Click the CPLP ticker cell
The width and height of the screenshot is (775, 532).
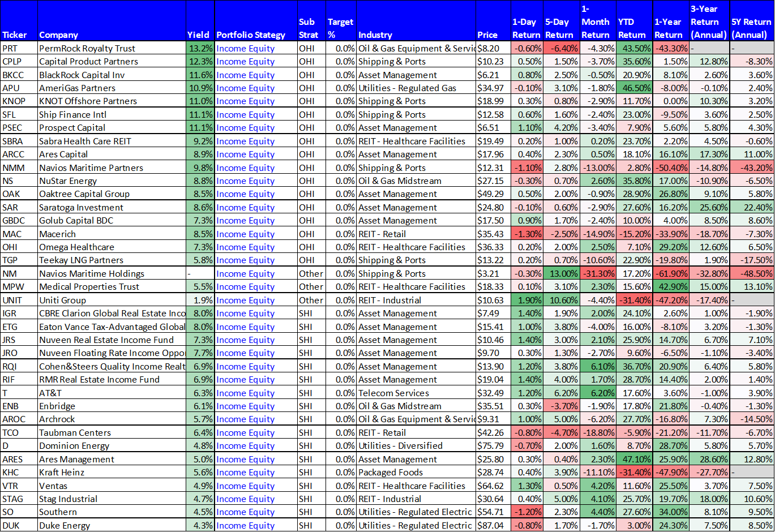pyautogui.click(x=19, y=62)
